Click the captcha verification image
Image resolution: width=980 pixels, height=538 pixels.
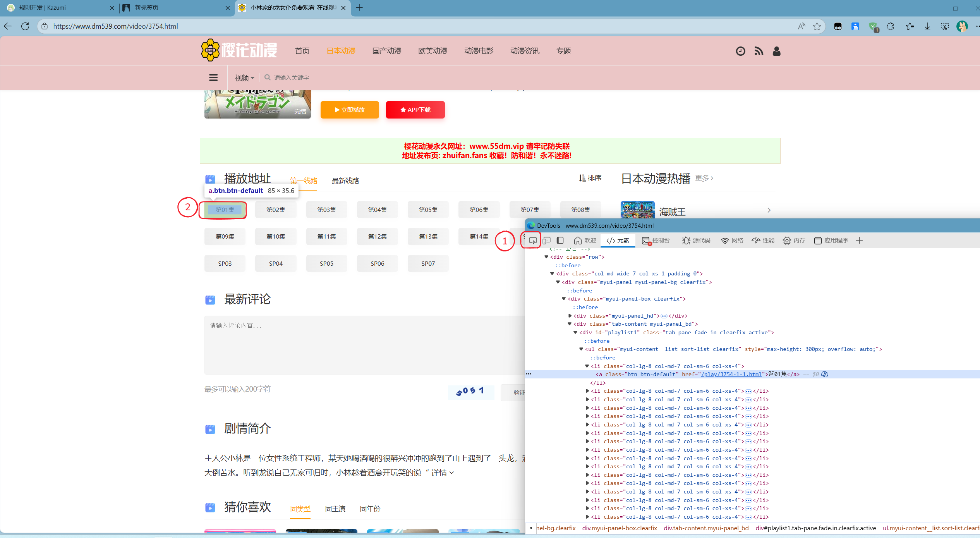tap(470, 392)
